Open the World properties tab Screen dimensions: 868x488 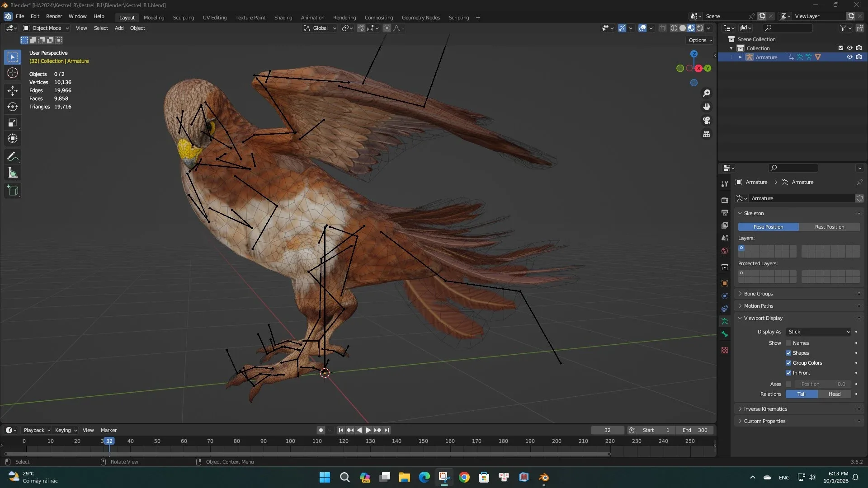[x=725, y=251]
